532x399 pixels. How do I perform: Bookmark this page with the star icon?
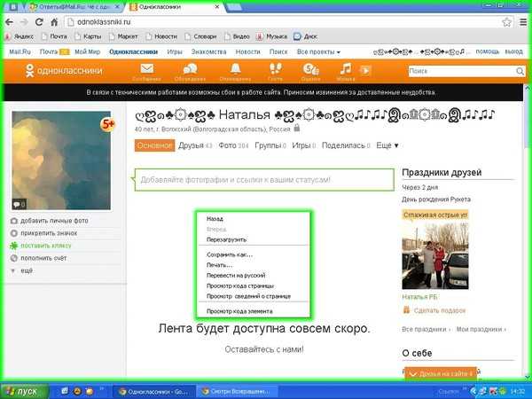pos(506,22)
